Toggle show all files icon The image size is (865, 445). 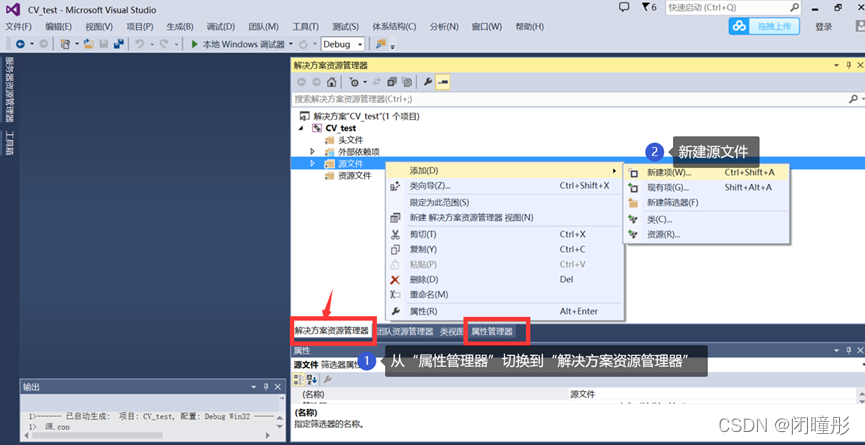(x=407, y=82)
